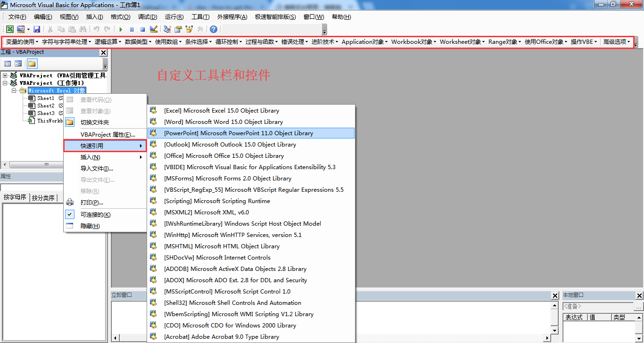
Task: Open the Range对象 toolbar dropdown
Action: pyautogui.click(x=505, y=42)
